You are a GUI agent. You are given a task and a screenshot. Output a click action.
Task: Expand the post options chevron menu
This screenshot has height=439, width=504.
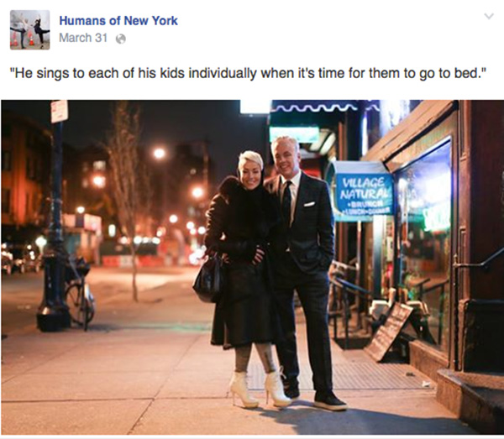click(x=489, y=16)
